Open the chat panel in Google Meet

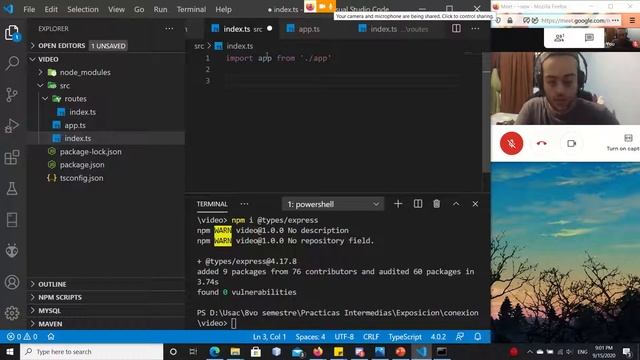pyautogui.click(x=589, y=38)
